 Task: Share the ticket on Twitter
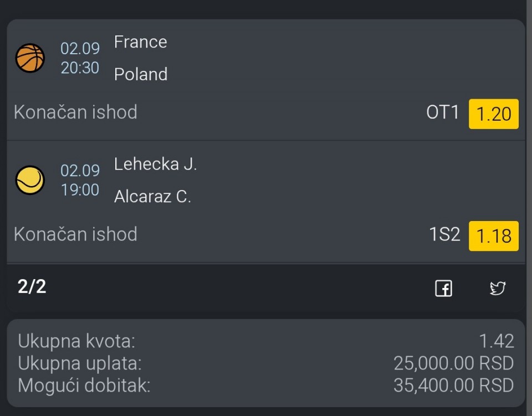pyautogui.click(x=498, y=289)
